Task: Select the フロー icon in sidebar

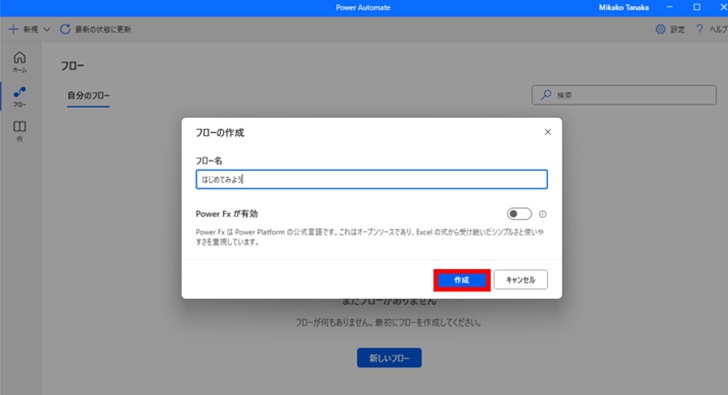Action: [20, 97]
